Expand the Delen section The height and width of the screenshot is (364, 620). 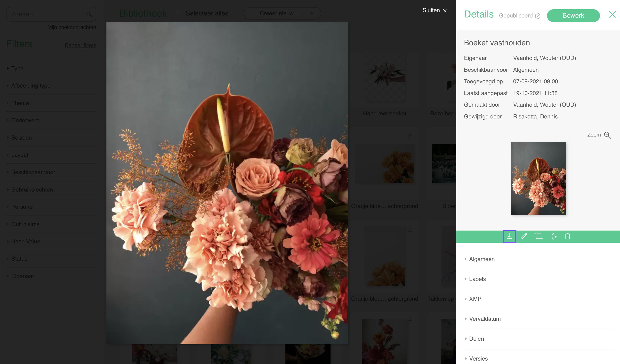click(x=538, y=339)
